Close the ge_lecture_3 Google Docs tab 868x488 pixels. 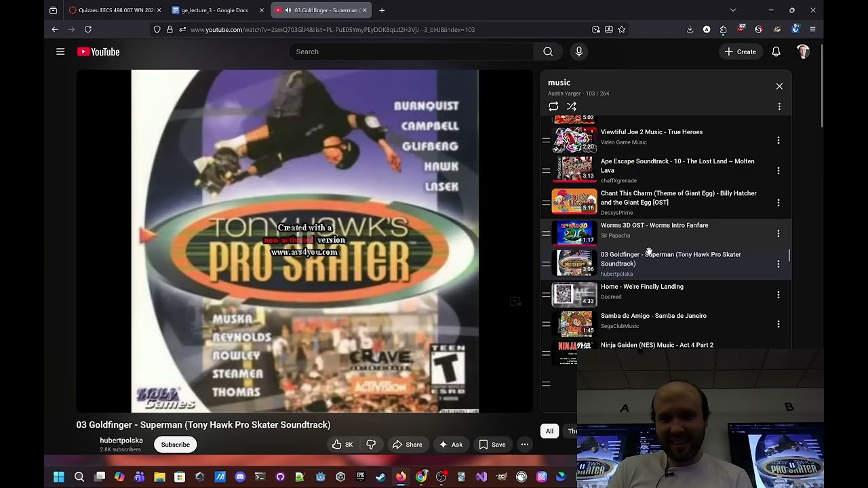[262, 10]
